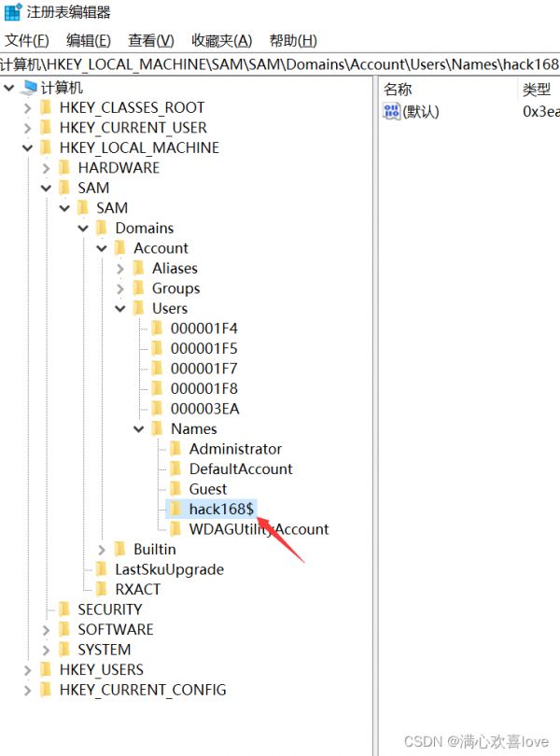Image resolution: width=560 pixels, height=756 pixels.
Task: Select the WDAGUtilityAccount key
Action: click(259, 529)
